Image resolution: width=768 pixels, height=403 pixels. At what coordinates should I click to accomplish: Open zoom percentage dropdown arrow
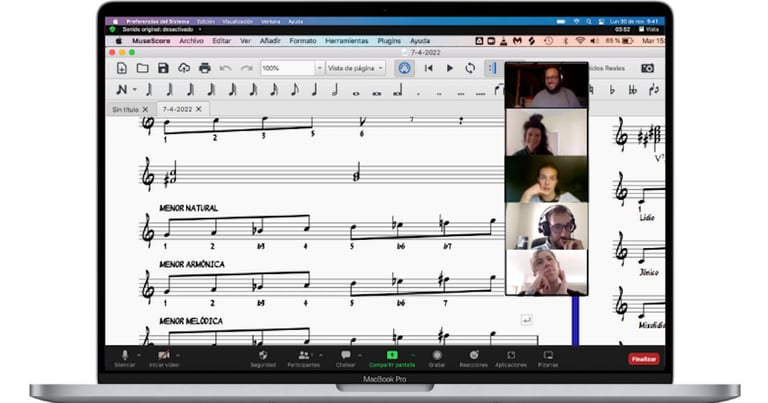[319, 68]
